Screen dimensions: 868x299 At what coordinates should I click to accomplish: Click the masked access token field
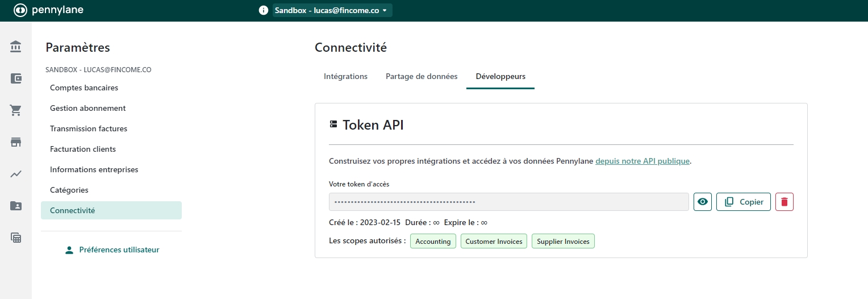[508, 202]
